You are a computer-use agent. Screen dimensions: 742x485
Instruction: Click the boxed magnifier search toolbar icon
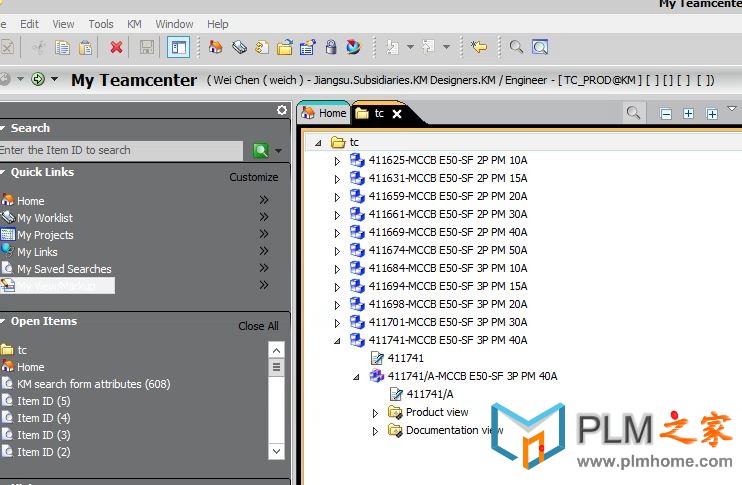pos(540,47)
